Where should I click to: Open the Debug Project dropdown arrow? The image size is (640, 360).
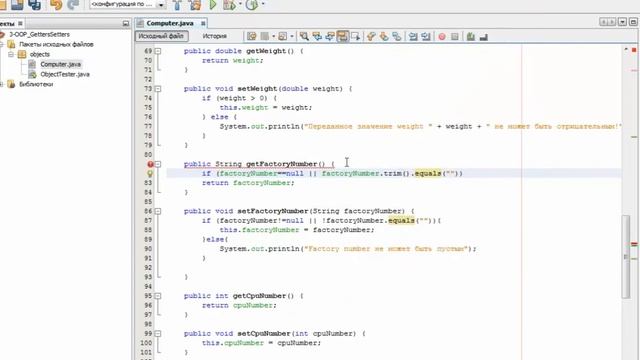(240, 4)
